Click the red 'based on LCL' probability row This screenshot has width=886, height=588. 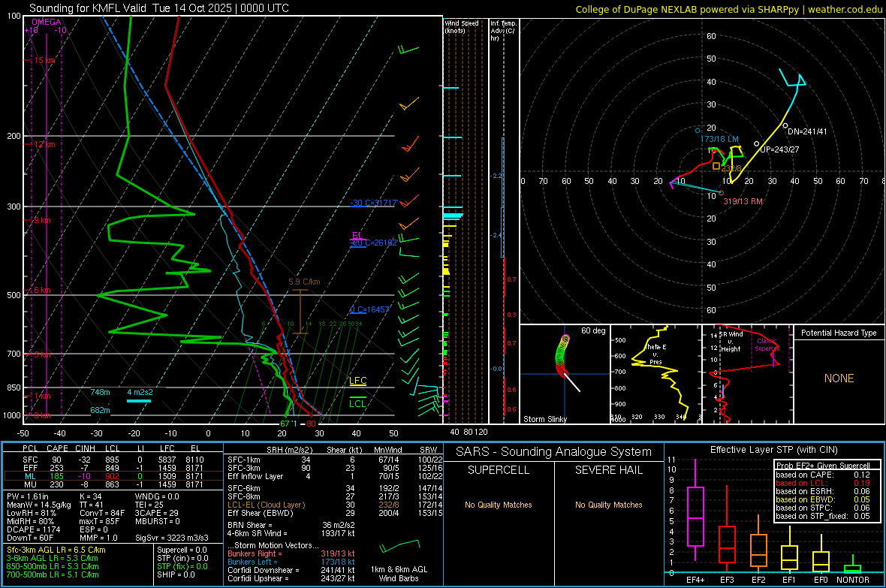(823, 483)
